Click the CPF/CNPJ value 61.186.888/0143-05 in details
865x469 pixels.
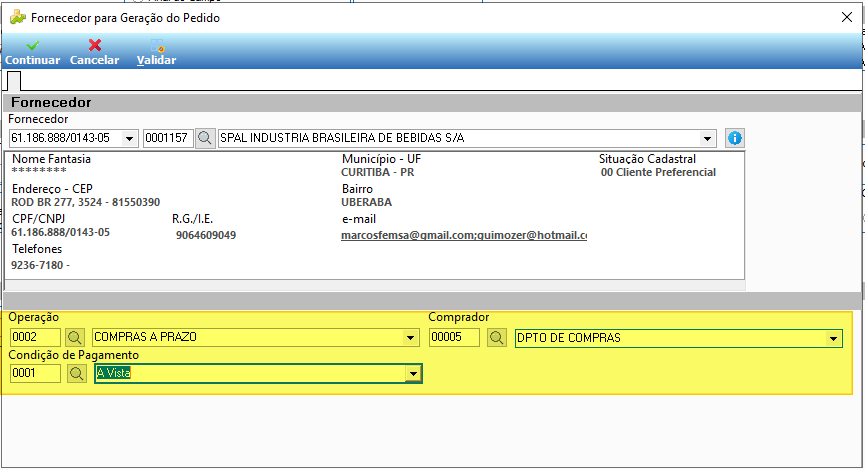coord(60,232)
